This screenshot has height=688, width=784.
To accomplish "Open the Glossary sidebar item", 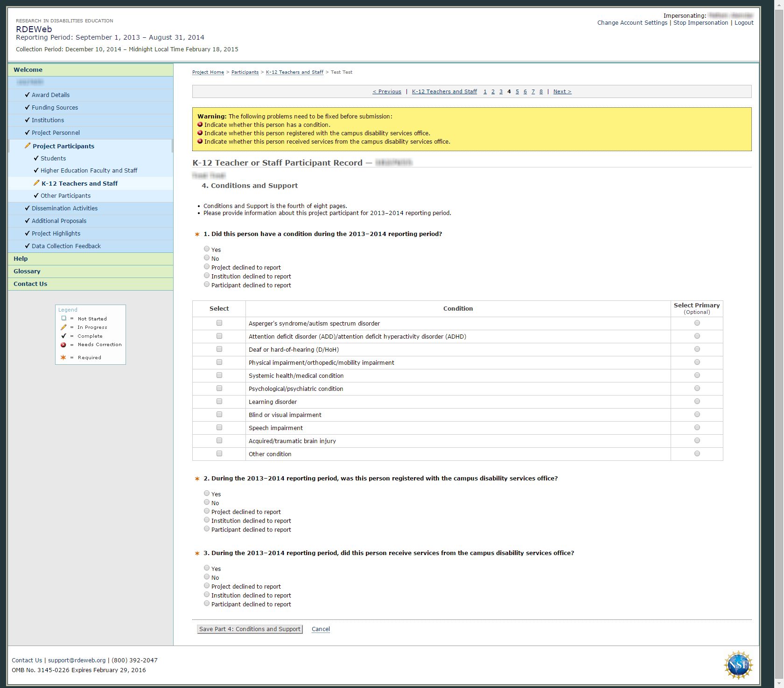I will [27, 271].
